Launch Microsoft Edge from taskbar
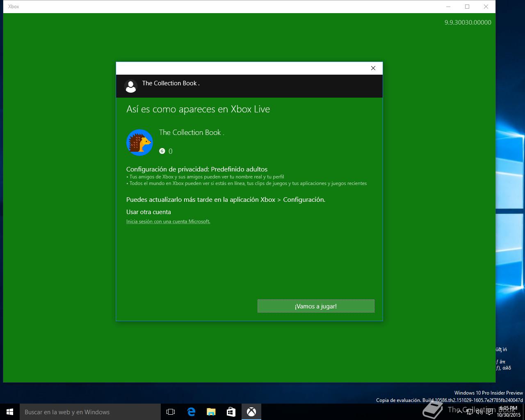525x420 pixels. tap(191, 412)
